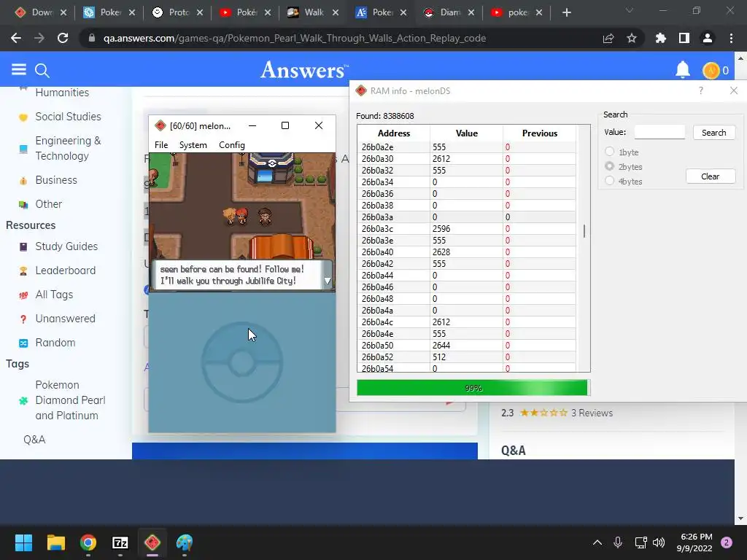
Task: Reload the current Chrome page
Action: (63, 38)
